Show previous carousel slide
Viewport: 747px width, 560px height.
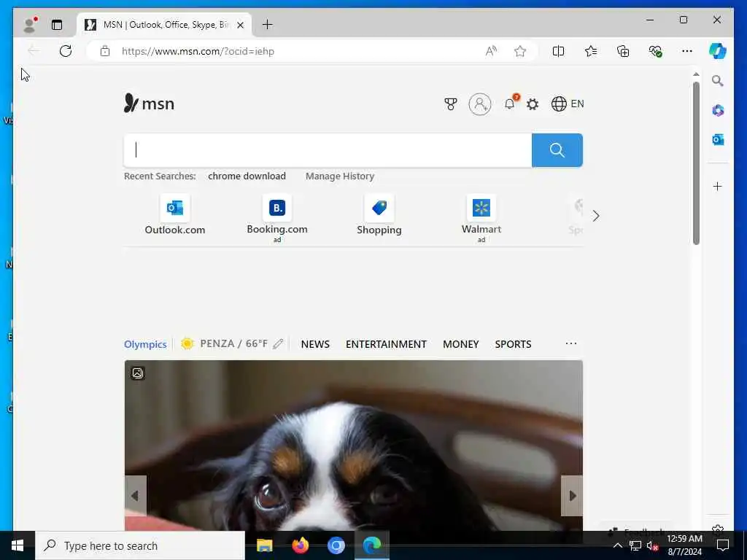point(135,496)
